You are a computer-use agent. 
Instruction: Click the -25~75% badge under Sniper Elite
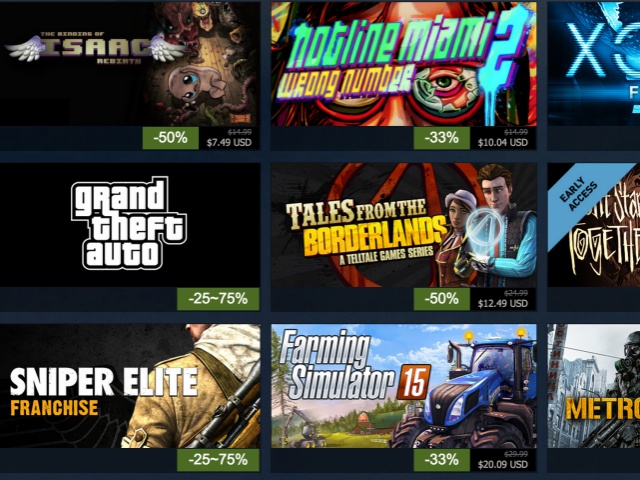[x=218, y=460]
